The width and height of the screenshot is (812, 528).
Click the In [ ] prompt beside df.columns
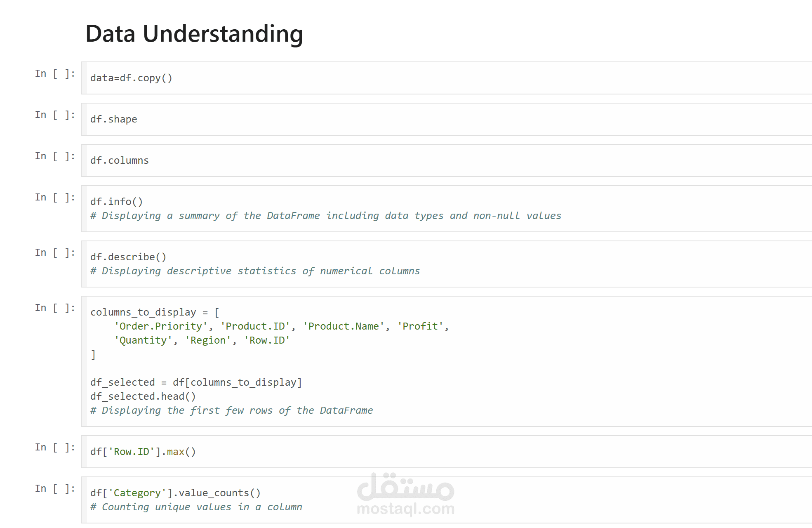click(55, 156)
